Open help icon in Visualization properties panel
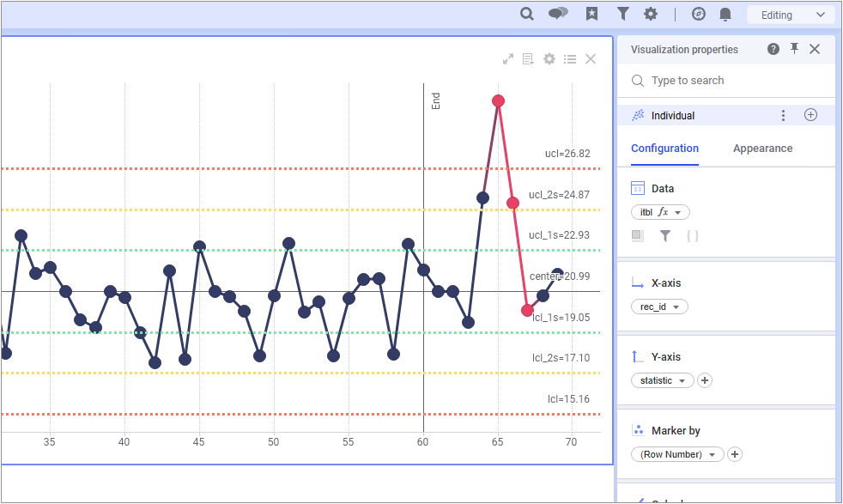Viewport: 843px width, 504px height. [x=773, y=49]
